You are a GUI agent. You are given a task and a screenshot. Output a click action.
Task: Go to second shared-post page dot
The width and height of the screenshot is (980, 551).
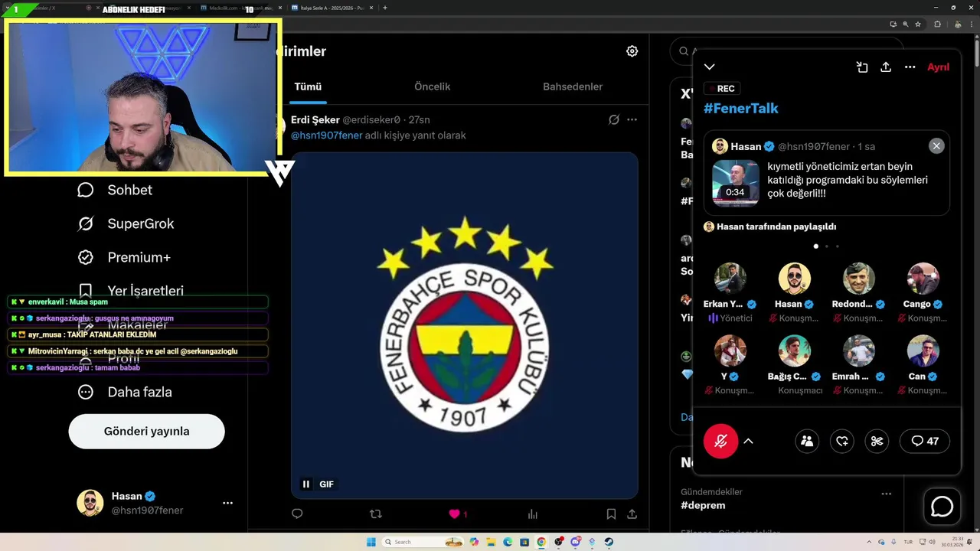[826, 246]
